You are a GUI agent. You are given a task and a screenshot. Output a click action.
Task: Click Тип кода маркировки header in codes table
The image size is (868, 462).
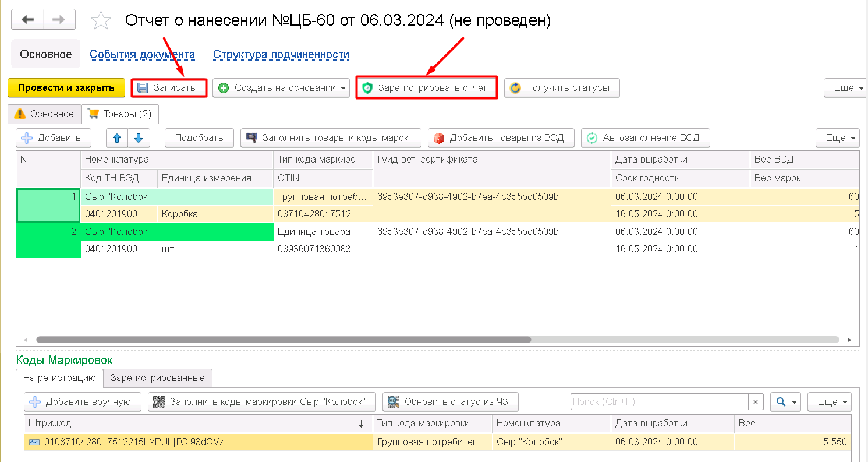pos(433,424)
